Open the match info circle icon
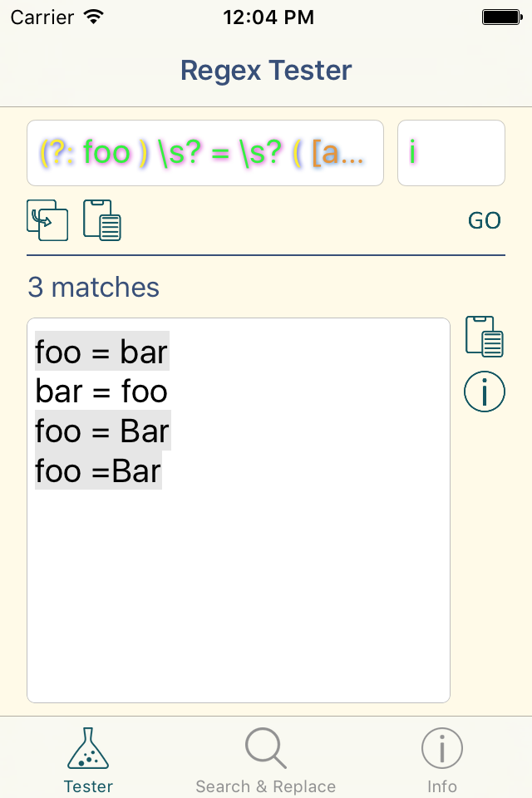532x798 pixels. pos(484,392)
